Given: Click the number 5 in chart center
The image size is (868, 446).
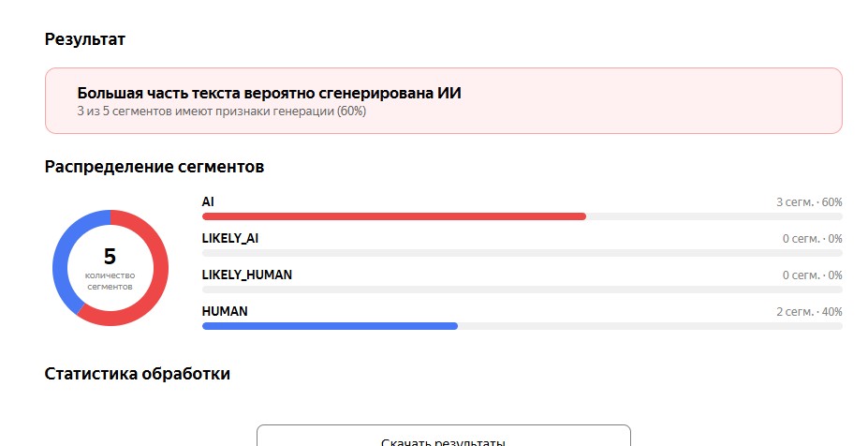Looking at the screenshot, I should (110, 257).
